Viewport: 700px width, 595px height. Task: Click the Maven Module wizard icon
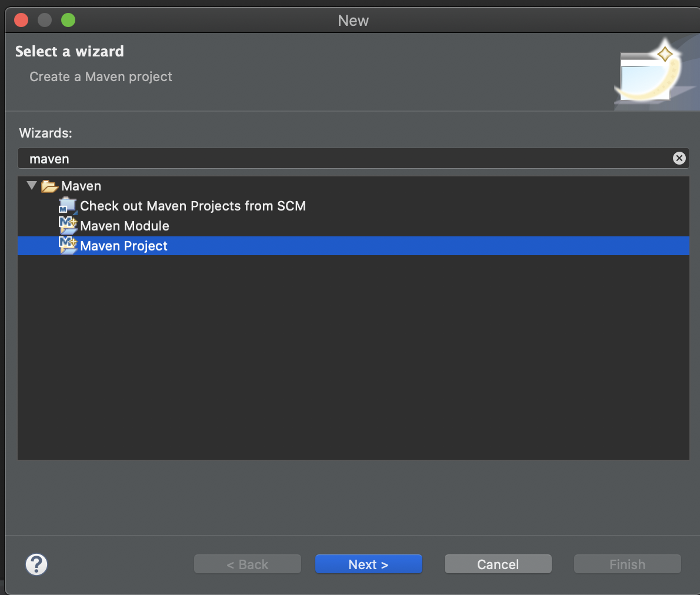click(68, 226)
